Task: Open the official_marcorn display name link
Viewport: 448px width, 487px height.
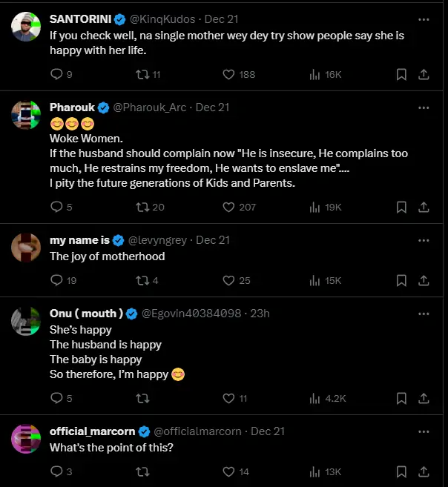Action: (x=92, y=431)
